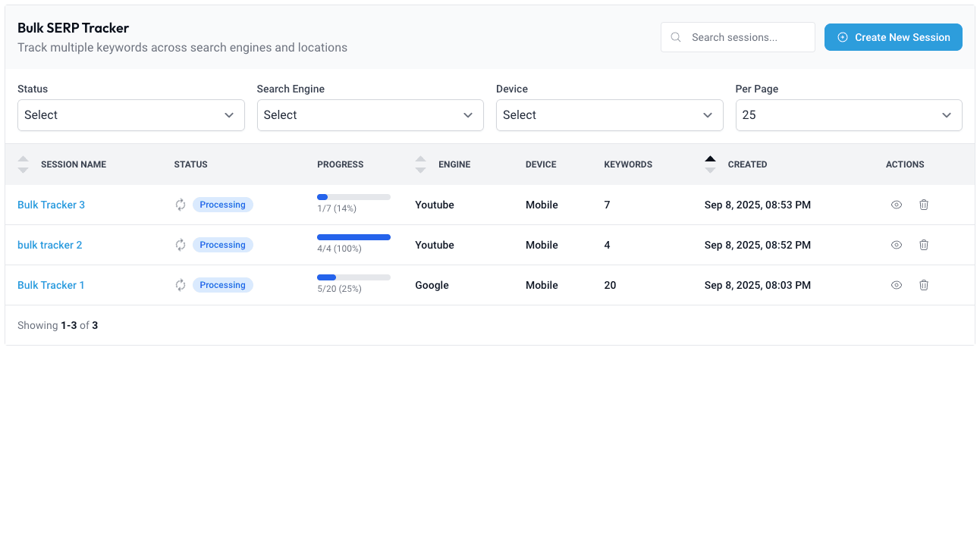
Task: Sort by Created using the sort arrows
Action: click(710, 164)
